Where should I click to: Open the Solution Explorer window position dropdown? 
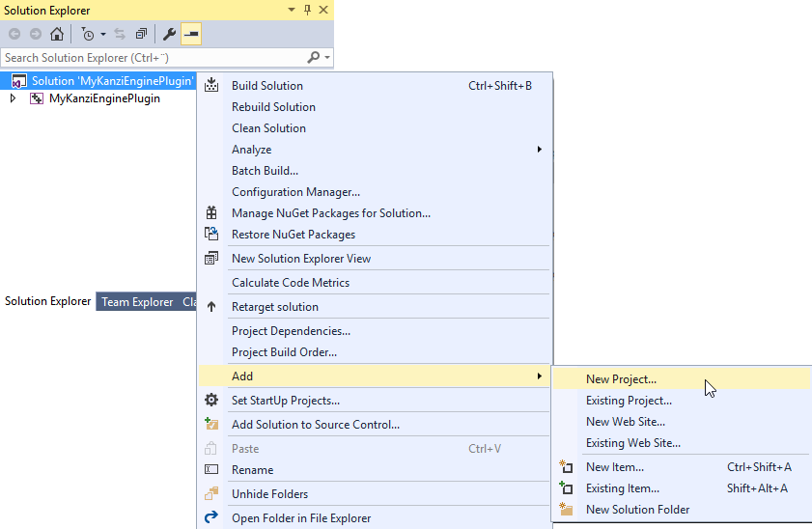tap(292, 10)
